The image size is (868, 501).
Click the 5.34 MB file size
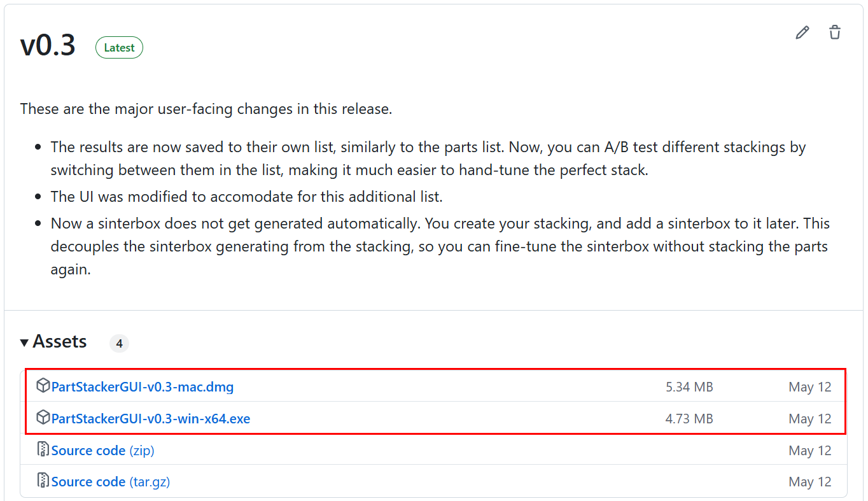(689, 387)
